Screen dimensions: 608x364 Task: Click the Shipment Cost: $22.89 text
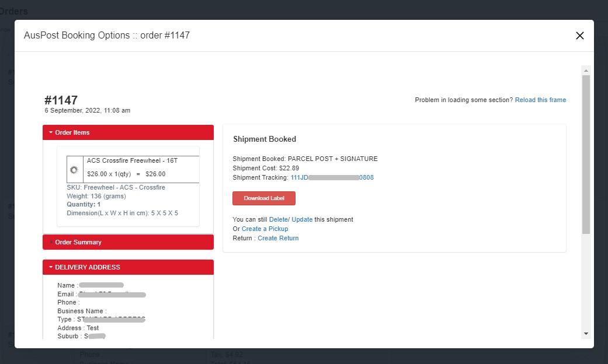[x=266, y=168]
